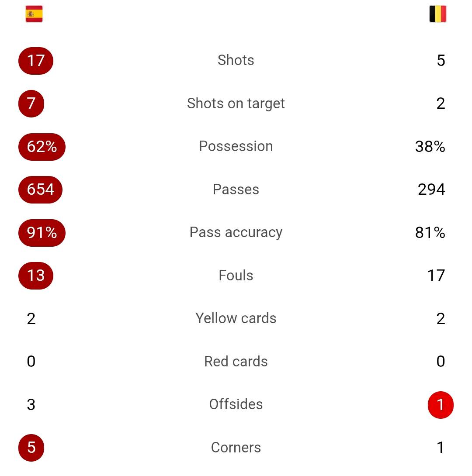This screenshot has height=476, width=472.
Task: Click the Red cards label
Action: click(x=236, y=362)
